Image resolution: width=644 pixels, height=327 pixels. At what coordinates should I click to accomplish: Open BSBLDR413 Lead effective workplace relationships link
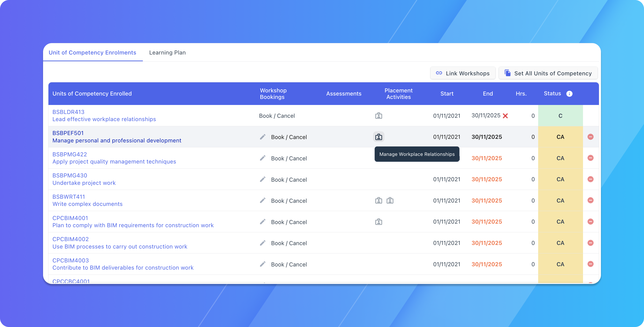point(104,116)
